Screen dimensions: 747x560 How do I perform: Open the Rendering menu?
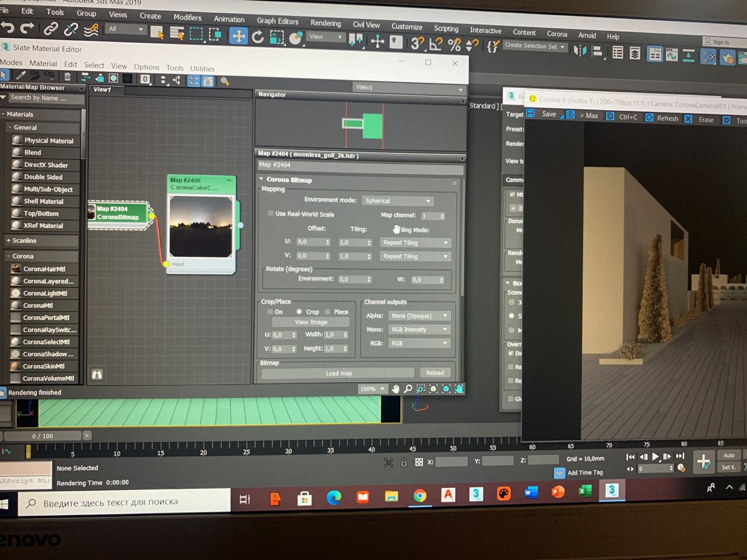tap(326, 23)
